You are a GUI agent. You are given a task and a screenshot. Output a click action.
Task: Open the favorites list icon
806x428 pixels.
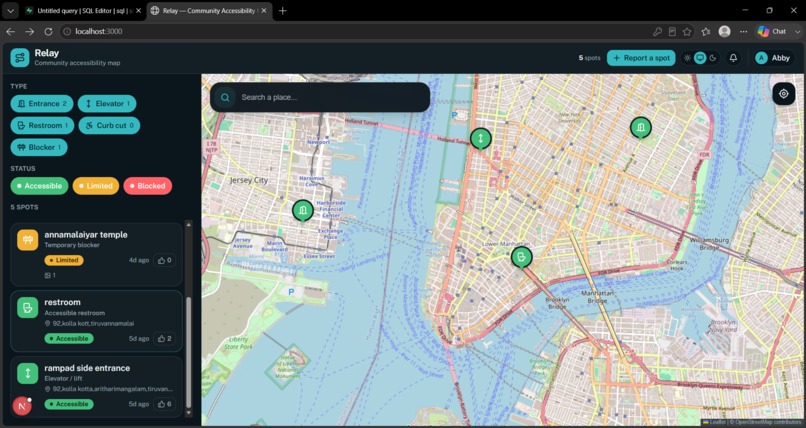tap(706, 31)
